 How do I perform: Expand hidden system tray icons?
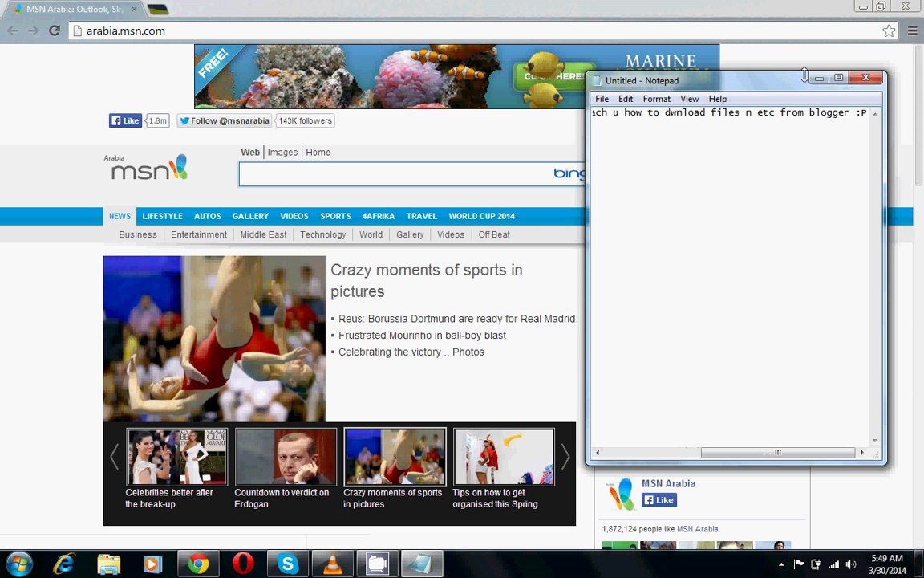click(781, 564)
